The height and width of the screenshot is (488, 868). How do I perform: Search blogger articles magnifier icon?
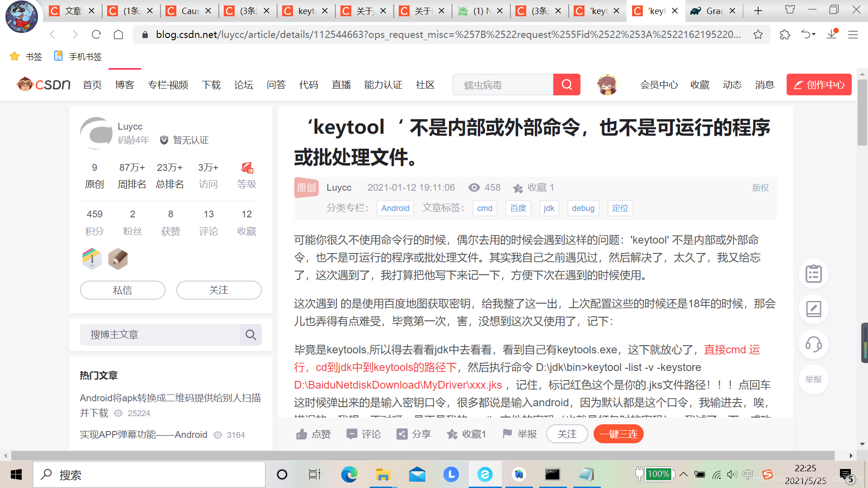click(251, 335)
